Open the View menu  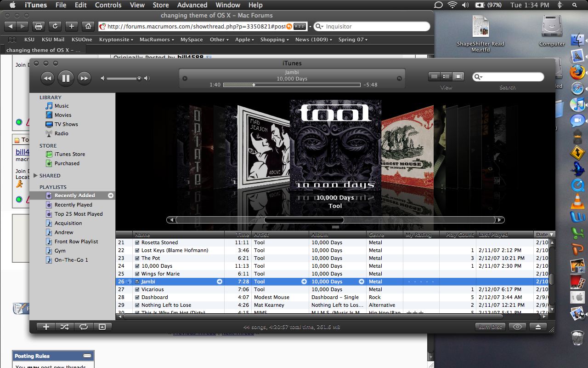tap(137, 5)
